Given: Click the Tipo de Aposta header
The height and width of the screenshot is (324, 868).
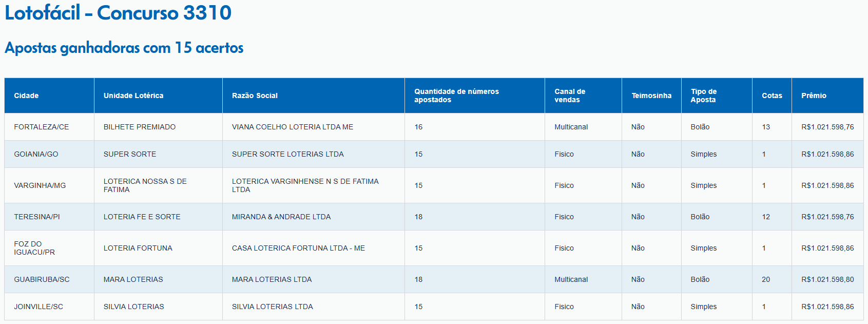Looking at the screenshot, I should pos(717,96).
